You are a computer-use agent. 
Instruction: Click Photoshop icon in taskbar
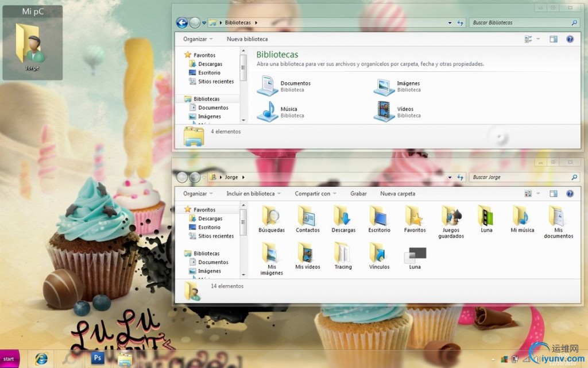tap(98, 358)
